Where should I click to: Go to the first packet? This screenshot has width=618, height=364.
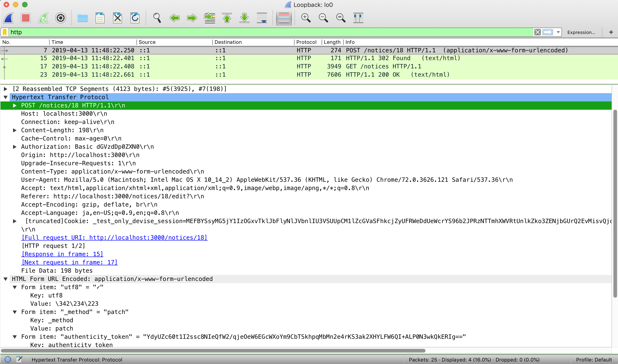pos(227,18)
